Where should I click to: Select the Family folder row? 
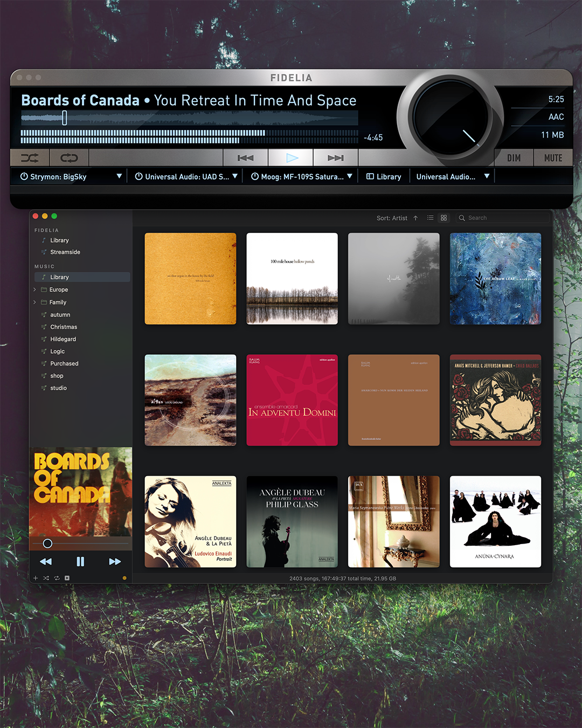[x=82, y=302]
